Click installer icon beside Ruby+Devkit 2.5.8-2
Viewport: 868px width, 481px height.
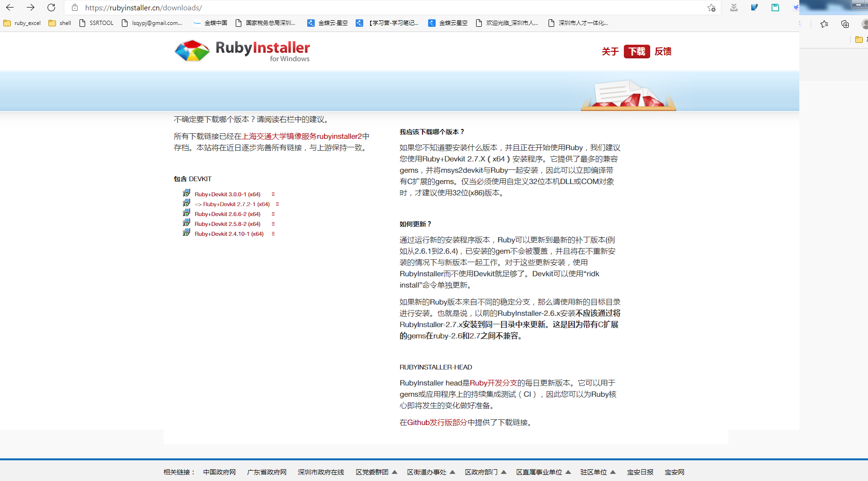click(187, 223)
